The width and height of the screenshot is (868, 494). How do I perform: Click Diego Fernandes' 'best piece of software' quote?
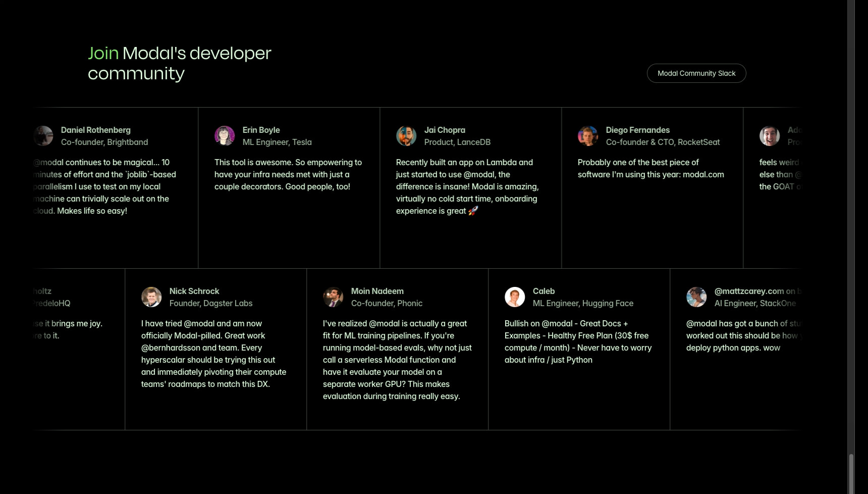[650, 168]
